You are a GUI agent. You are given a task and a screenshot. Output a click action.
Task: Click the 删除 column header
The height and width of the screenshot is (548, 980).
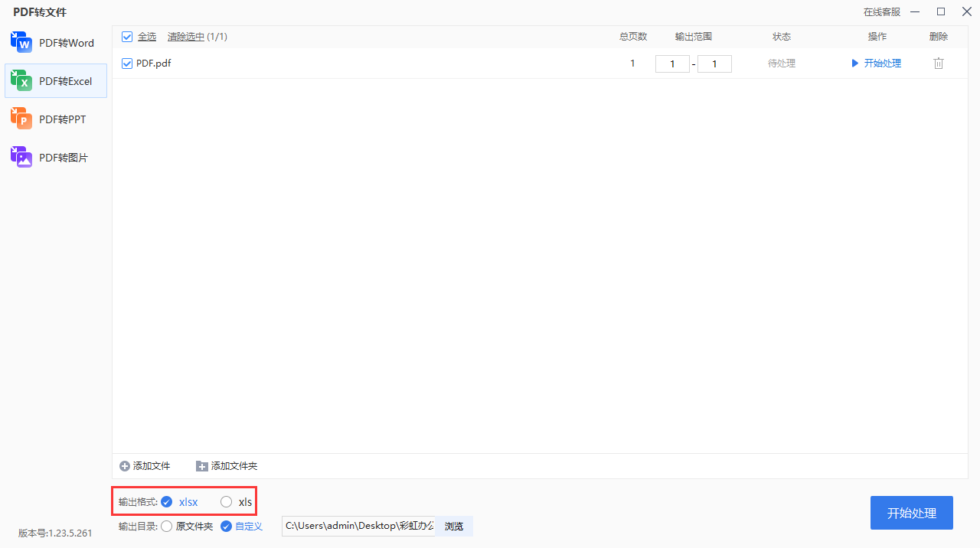(x=939, y=37)
